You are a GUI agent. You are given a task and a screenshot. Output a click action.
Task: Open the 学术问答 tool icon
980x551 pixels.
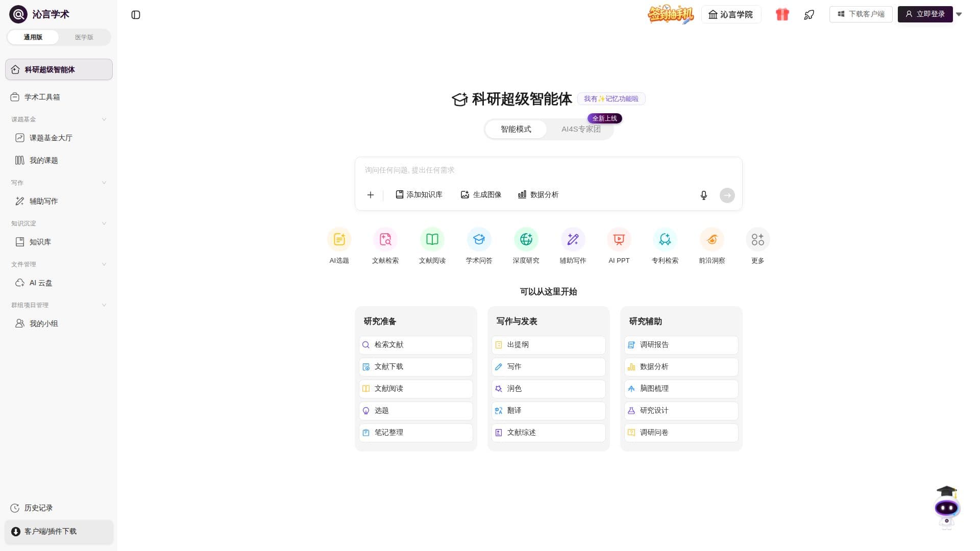pyautogui.click(x=479, y=239)
